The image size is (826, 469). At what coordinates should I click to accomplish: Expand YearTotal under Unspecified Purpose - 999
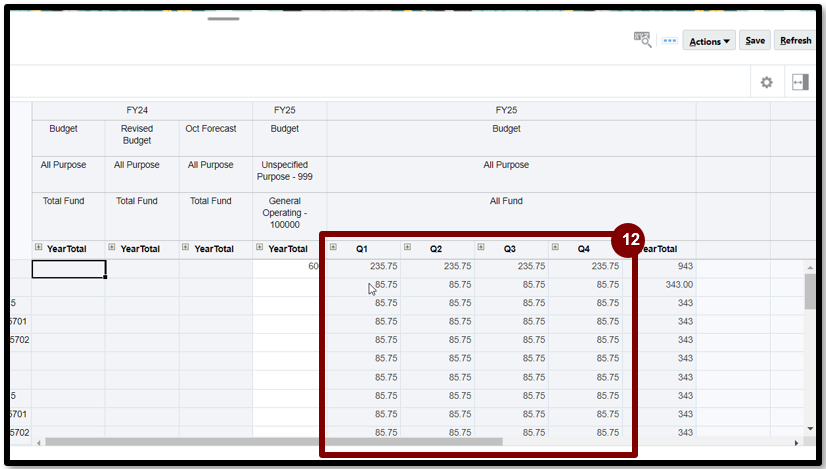click(261, 248)
